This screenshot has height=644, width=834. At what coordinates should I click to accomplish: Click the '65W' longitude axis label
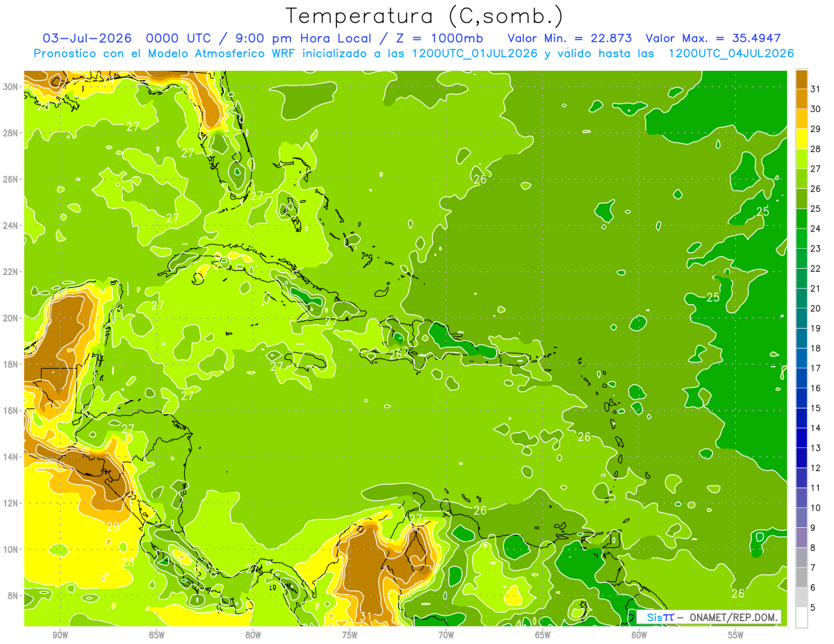(543, 634)
